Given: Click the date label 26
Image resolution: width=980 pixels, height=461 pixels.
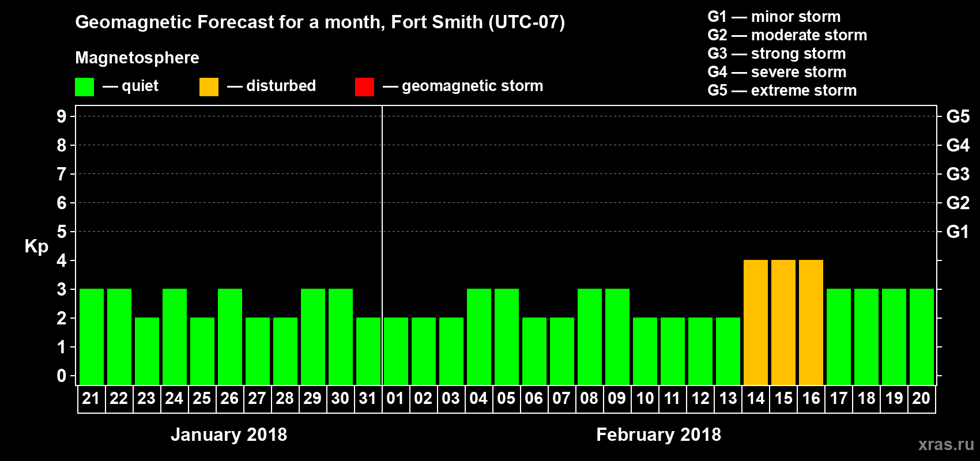Looking at the screenshot, I should click(229, 398).
